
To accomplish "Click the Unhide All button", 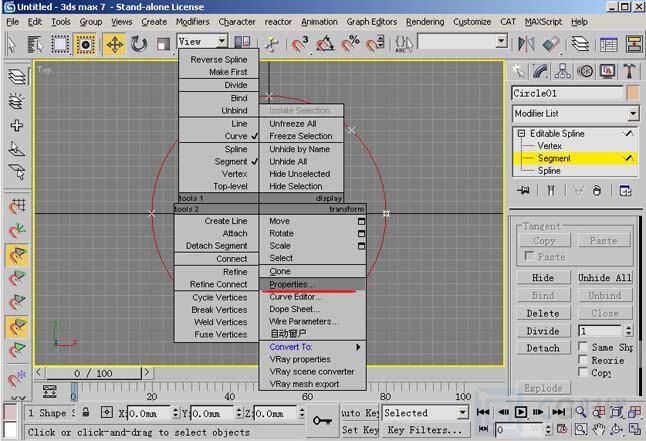I will coord(605,277).
